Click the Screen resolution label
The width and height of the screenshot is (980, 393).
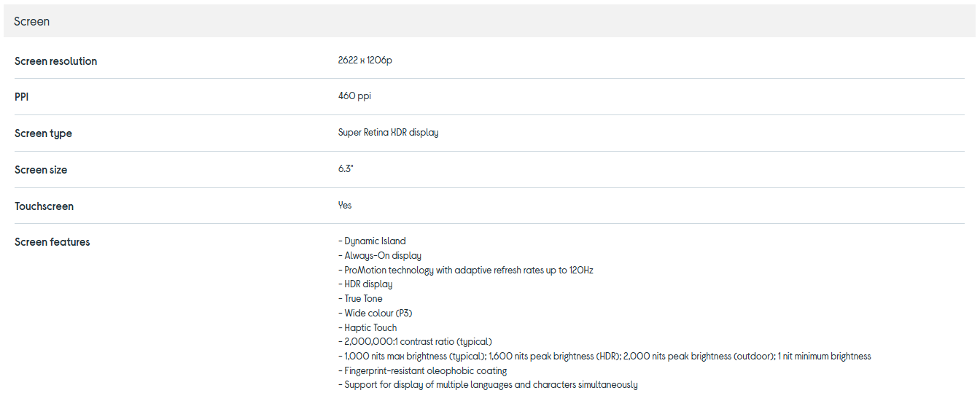[55, 61]
